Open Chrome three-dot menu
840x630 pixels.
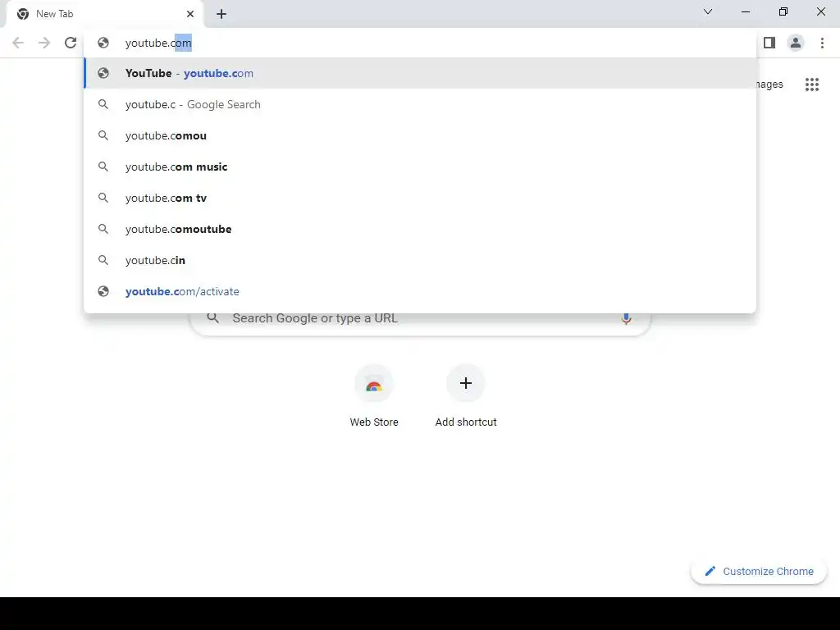coord(822,43)
